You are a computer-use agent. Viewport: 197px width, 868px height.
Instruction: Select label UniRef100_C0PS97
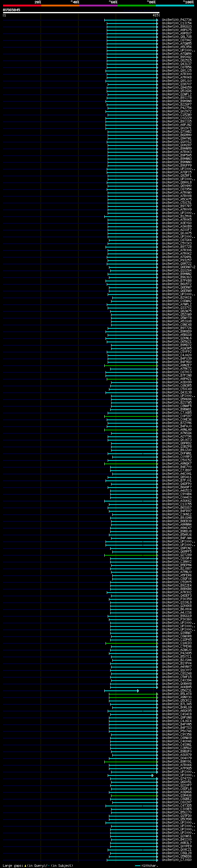(x=176, y=417)
